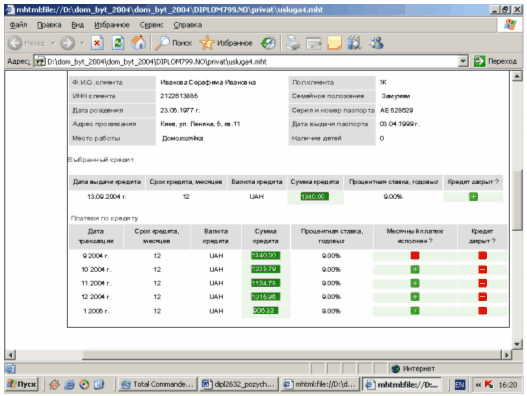This screenshot has height=396, width=527.
Task: Toggle green plus in Кредит закрыт column
Action: pyautogui.click(x=473, y=197)
